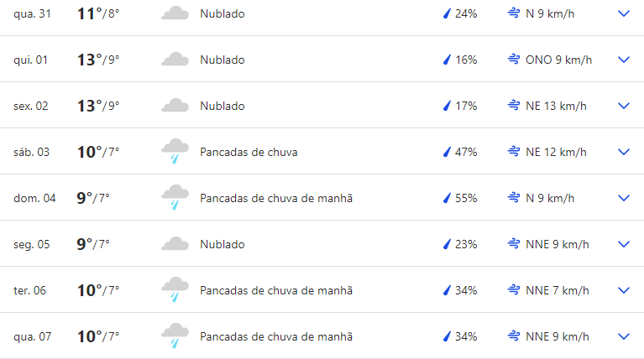Expand the qua. 07 forecast chevron
Image resolution: width=644 pixels, height=359 pixels.
pyautogui.click(x=624, y=337)
